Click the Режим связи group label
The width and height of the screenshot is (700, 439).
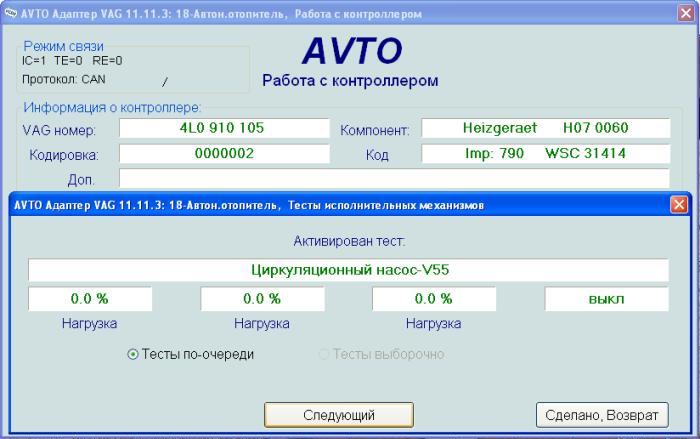point(63,46)
